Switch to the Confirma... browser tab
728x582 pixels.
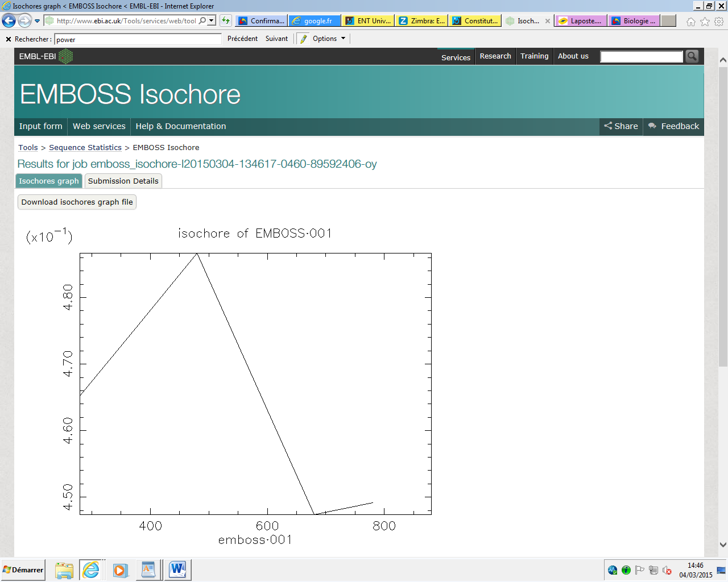pos(262,21)
